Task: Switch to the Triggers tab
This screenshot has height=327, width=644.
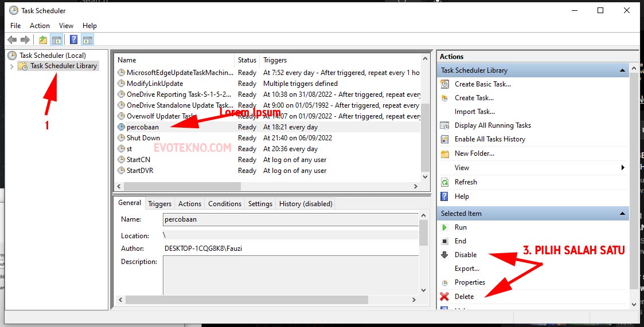Action: (159, 204)
